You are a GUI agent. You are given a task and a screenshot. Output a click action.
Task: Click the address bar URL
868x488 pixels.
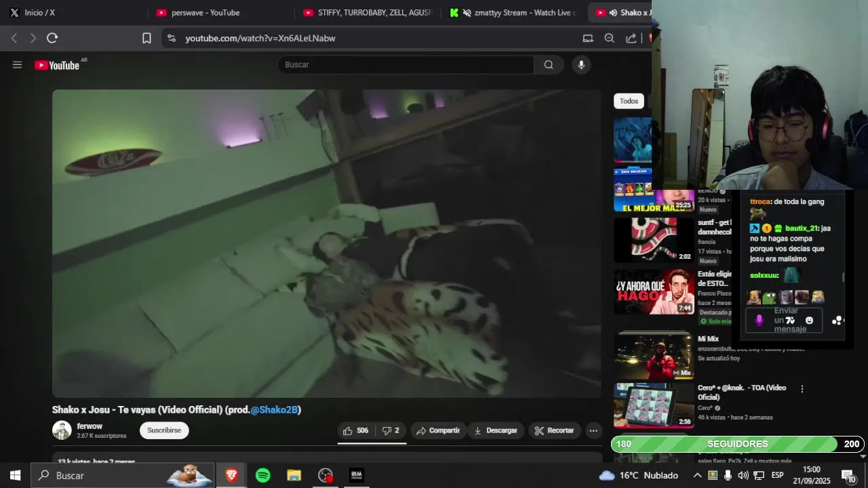260,38
